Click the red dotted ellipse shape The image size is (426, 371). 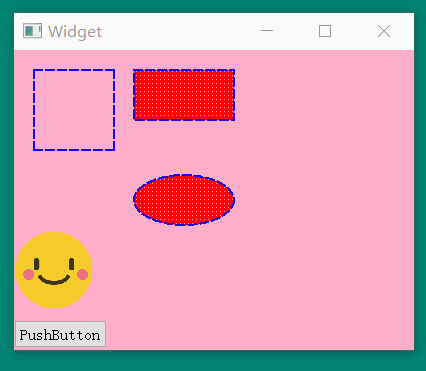coord(184,200)
